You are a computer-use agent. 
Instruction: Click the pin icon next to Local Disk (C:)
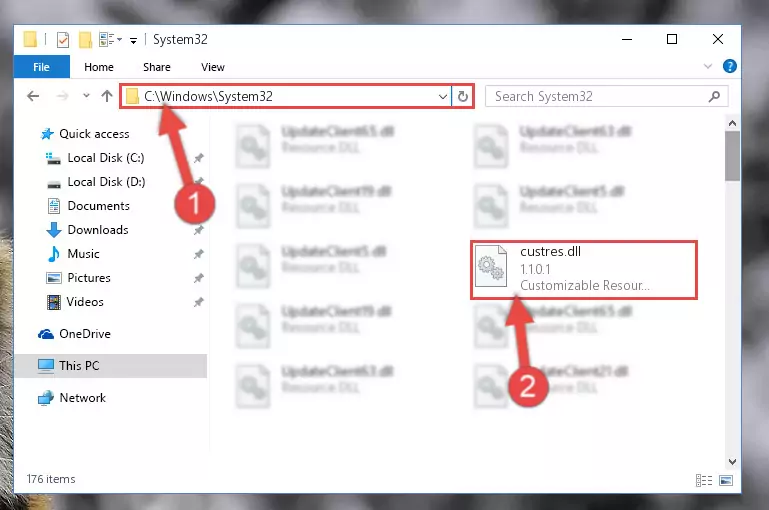coord(198,158)
